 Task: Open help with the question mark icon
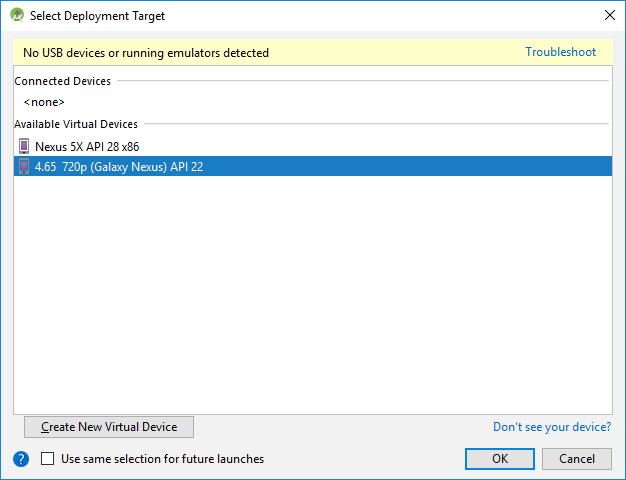(21, 459)
